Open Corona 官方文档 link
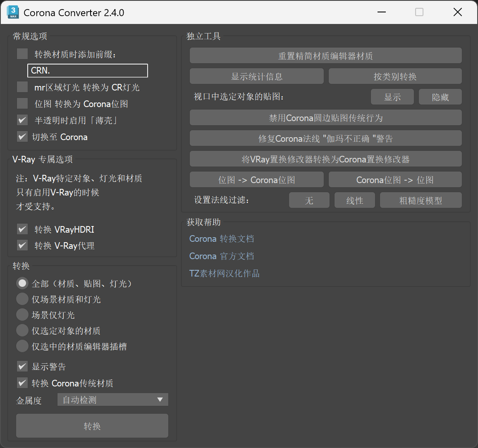The width and height of the screenshot is (478, 448). 222,256
